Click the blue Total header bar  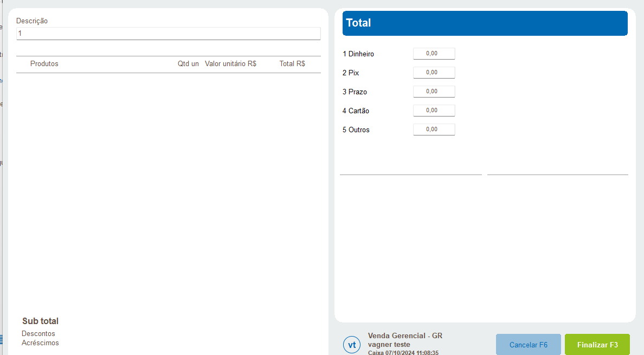[x=485, y=23]
